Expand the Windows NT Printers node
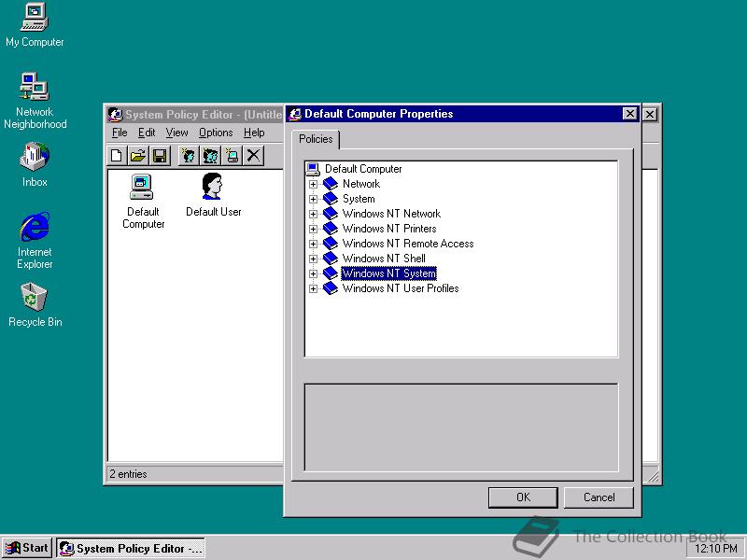 [313, 229]
